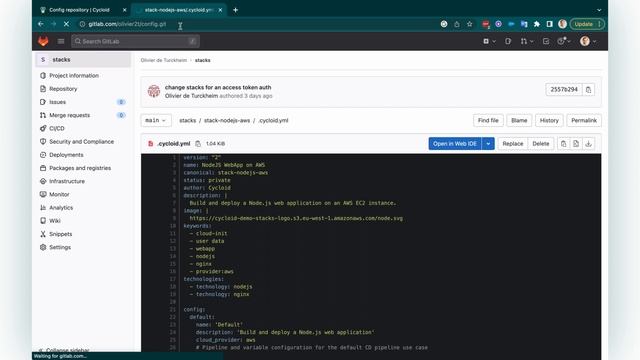Click the GitLab search field

(136, 41)
